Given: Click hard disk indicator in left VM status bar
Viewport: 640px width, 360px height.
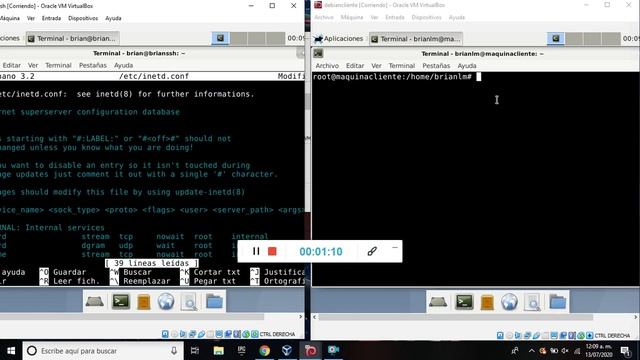Looking at the screenshot, I should point(165,334).
